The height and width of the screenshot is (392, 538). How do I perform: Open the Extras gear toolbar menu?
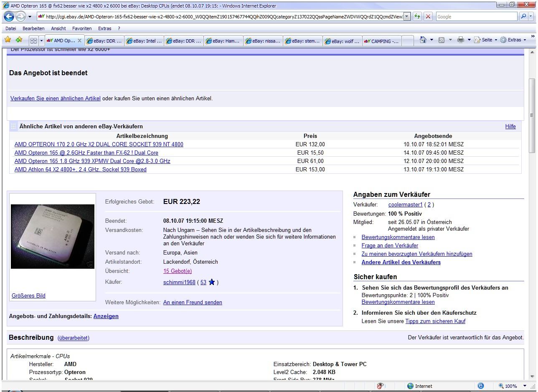pos(513,40)
